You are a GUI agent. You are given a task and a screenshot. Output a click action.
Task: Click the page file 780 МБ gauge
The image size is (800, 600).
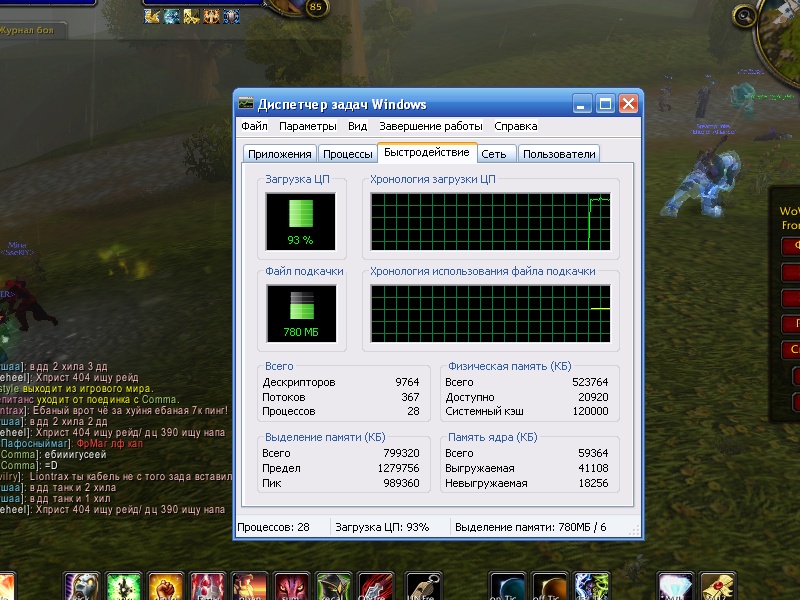(301, 313)
